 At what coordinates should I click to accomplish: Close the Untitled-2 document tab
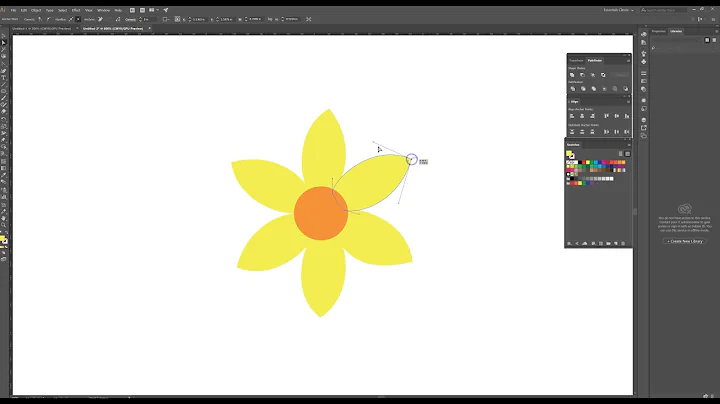point(149,28)
